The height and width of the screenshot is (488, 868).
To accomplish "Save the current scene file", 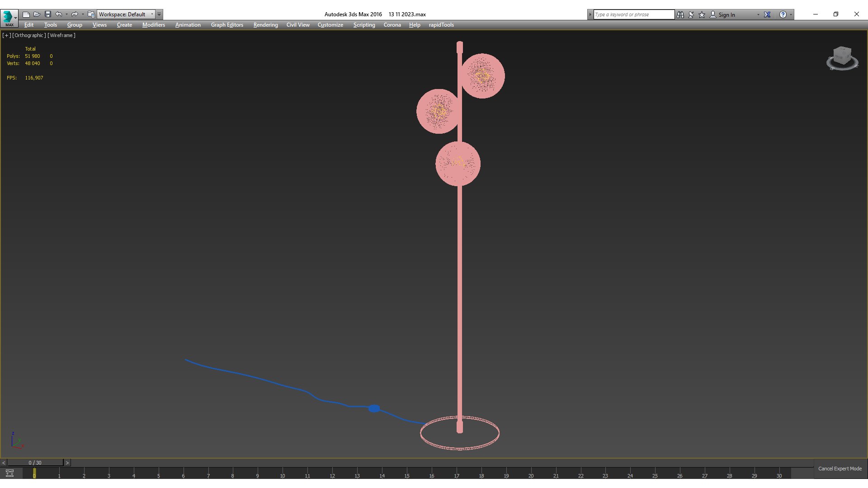I will point(48,14).
